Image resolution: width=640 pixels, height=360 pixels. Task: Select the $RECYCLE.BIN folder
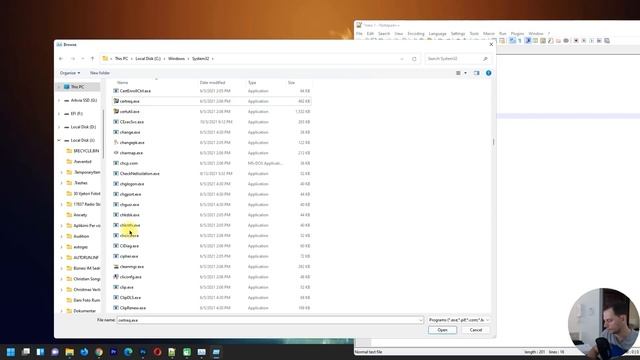pyautogui.click(x=86, y=151)
